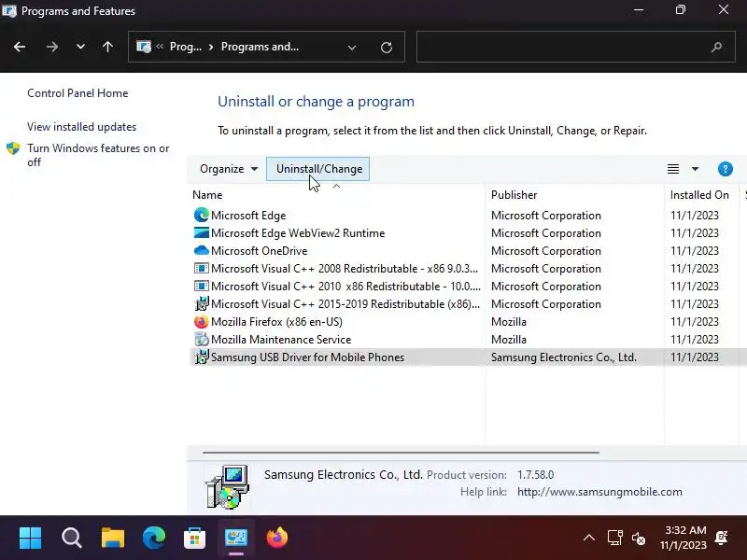This screenshot has width=747, height=560.
Task: Click the Control Panel taskbar icon
Action: click(x=236, y=539)
